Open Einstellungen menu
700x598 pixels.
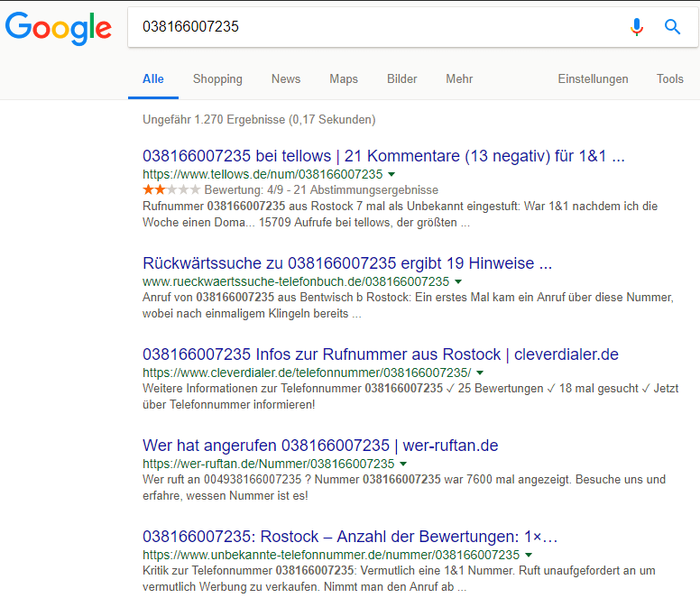click(593, 79)
